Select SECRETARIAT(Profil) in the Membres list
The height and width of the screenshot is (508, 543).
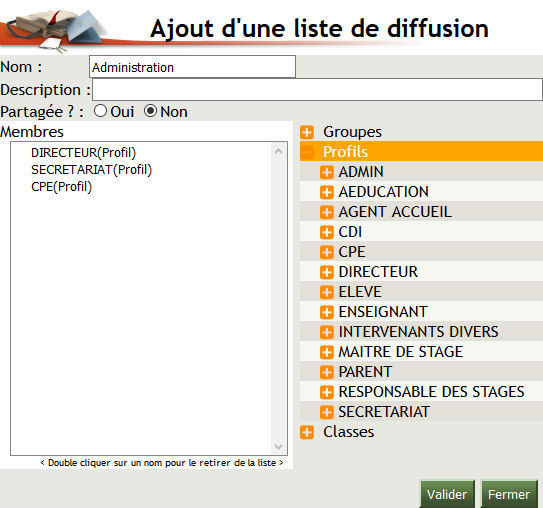(x=91, y=170)
